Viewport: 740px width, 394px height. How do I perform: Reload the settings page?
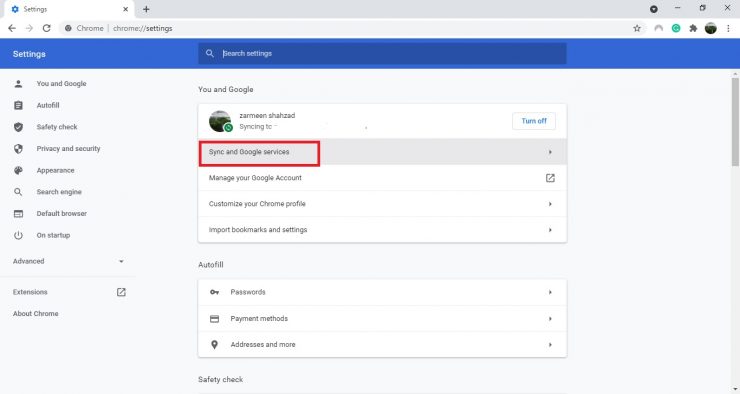[x=46, y=28]
